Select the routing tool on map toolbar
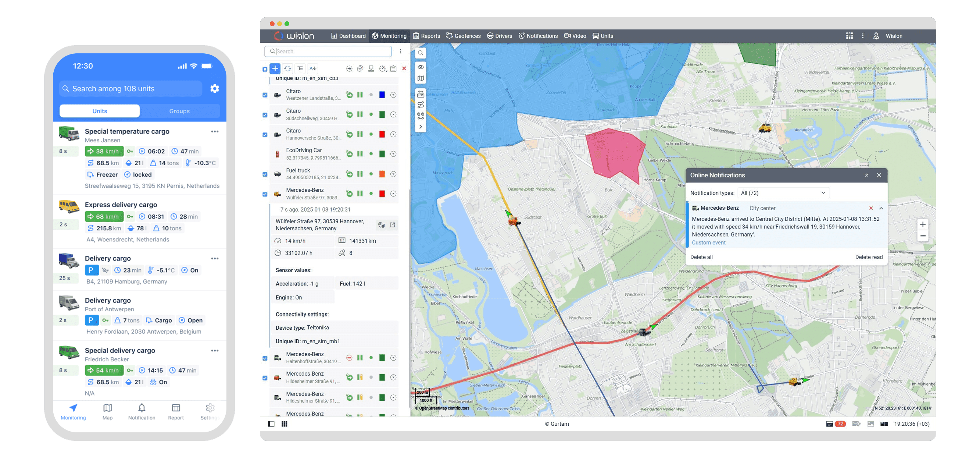 coord(421,105)
